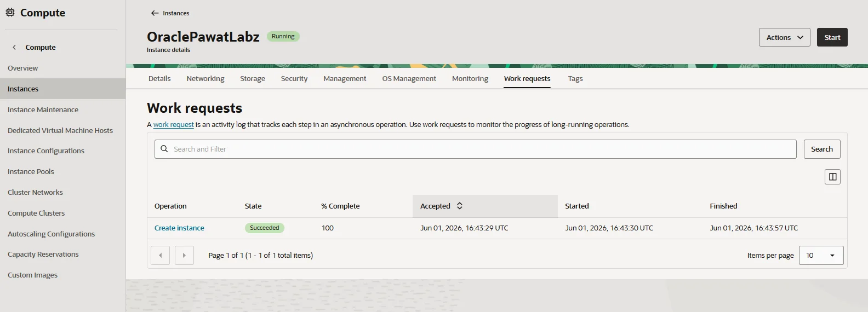The width and height of the screenshot is (868, 312).
Task: Click the OraclePawatLabz instance title
Action: pos(203,37)
